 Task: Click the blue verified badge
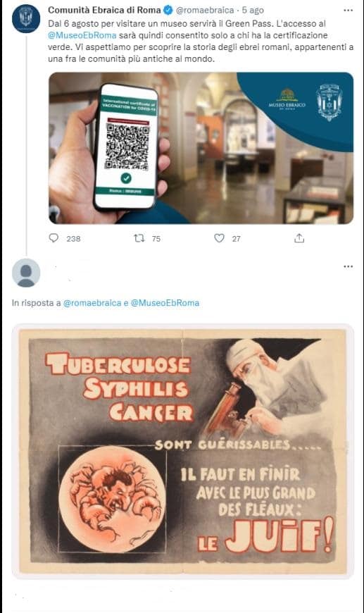[x=168, y=10]
